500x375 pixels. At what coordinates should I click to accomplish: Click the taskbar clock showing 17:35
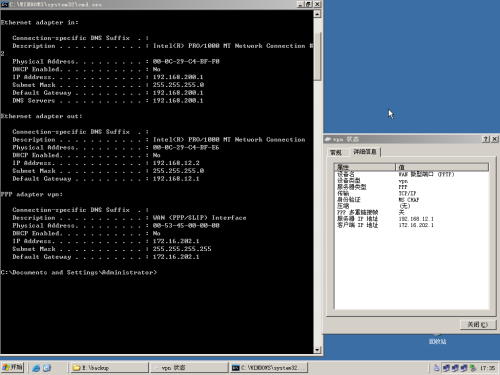coord(487,368)
